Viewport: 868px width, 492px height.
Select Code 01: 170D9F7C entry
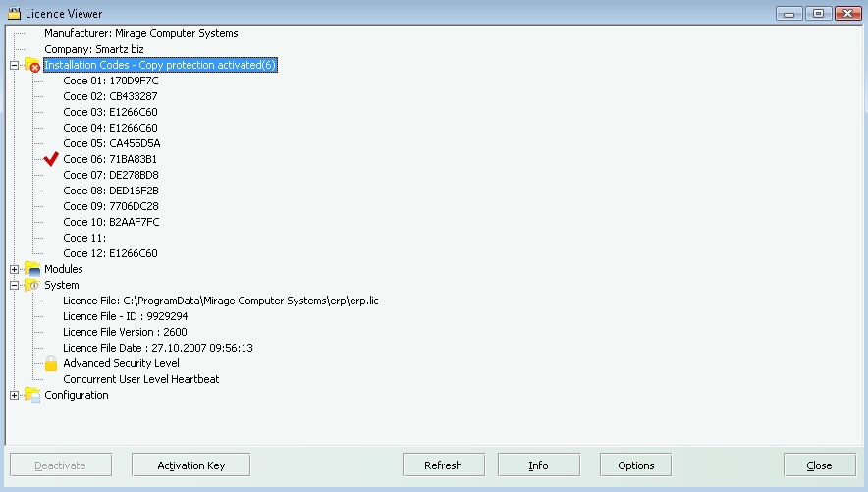click(111, 81)
